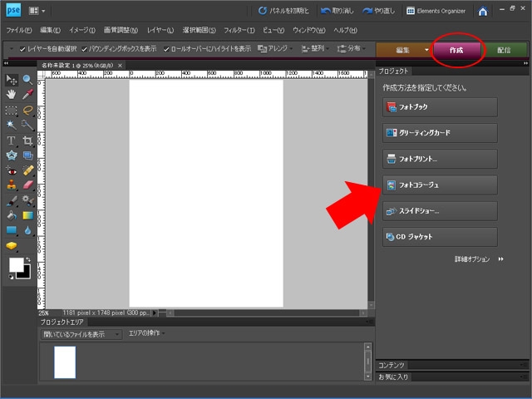The height and width of the screenshot is (399, 532).
Task: Open Elements Organizer
Action: coord(436,11)
